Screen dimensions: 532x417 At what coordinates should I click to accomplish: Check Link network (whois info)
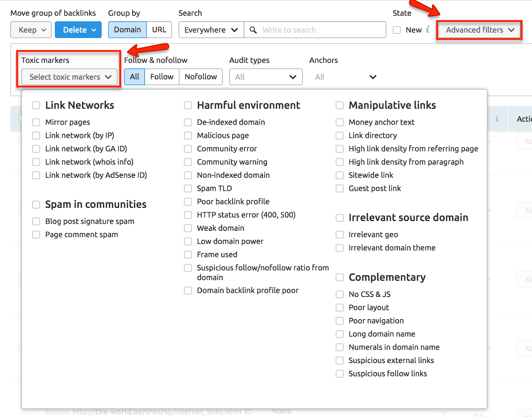(x=36, y=162)
